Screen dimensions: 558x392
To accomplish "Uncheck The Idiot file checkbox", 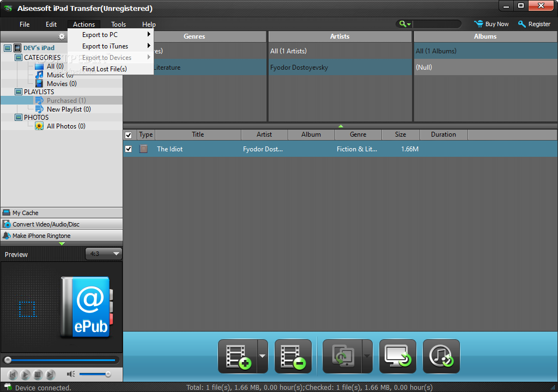I will pyautogui.click(x=129, y=149).
